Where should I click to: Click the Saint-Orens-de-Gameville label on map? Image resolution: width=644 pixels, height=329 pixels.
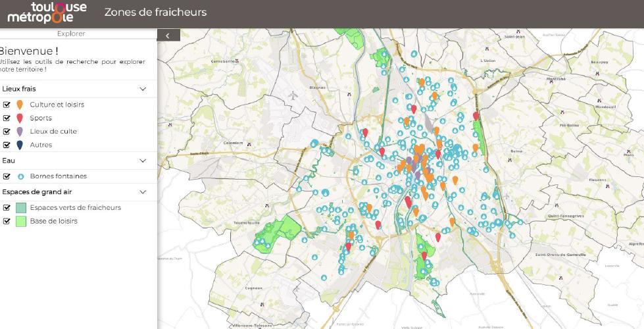tap(560, 255)
